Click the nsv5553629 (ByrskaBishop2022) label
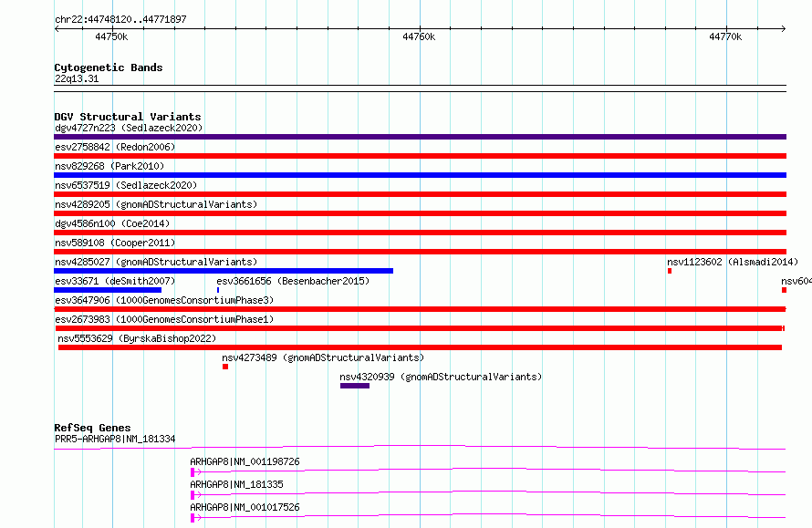812x528 pixels. coord(137,338)
